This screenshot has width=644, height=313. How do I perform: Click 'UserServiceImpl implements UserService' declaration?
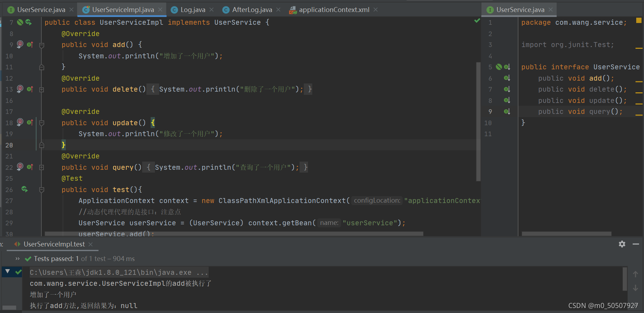[180, 22]
